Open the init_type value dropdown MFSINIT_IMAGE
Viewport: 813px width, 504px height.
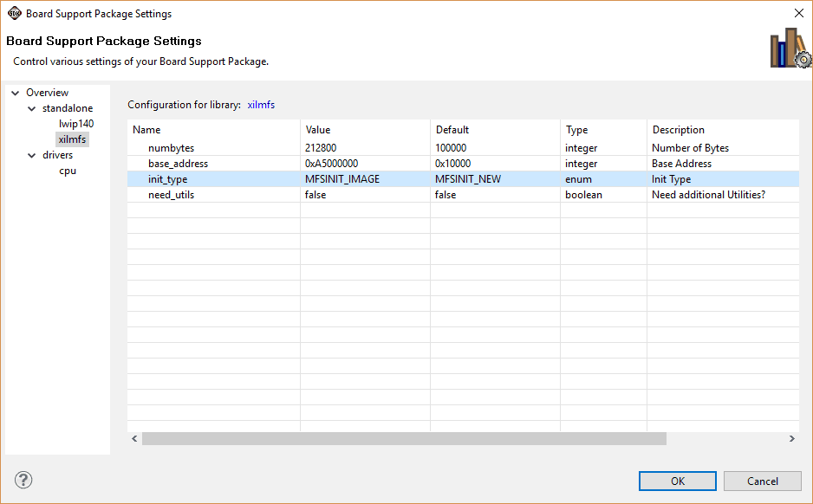pyautogui.click(x=364, y=179)
